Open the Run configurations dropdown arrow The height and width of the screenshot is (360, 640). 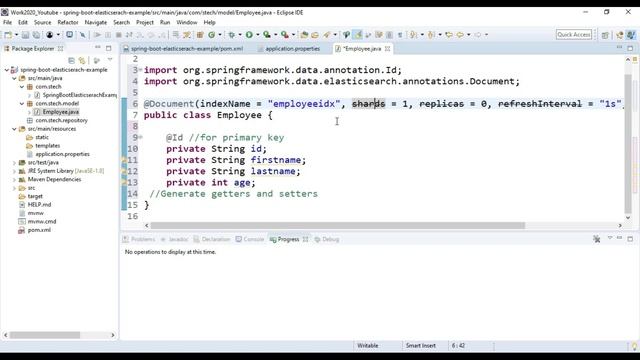pyautogui.click(x=258, y=35)
